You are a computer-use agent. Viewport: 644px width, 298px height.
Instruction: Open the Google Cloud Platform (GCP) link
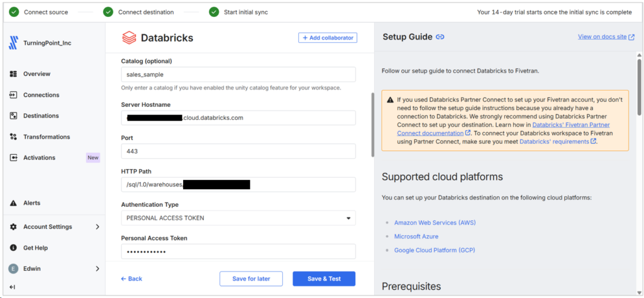(435, 250)
